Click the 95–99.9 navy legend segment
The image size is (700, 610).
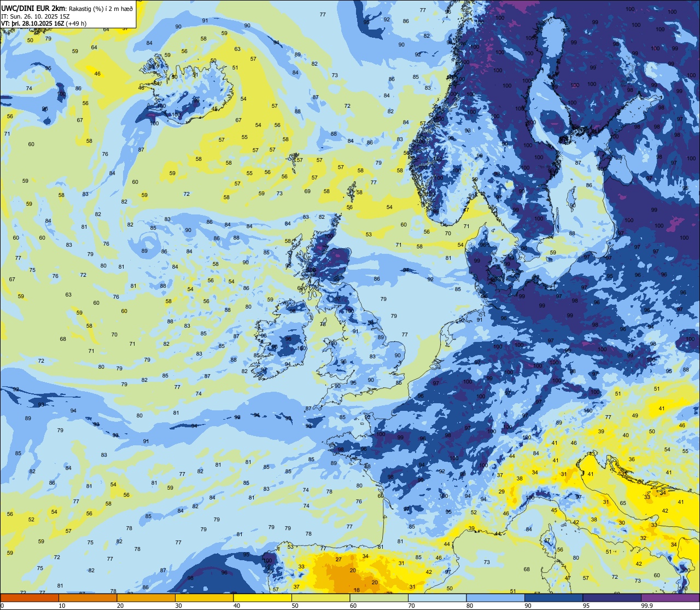point(612,598)
